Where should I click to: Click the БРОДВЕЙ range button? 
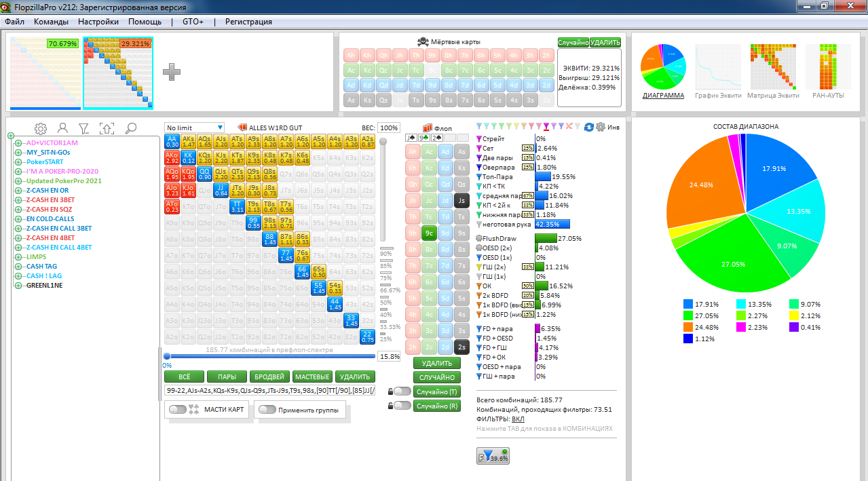click(x=269, y=377)
